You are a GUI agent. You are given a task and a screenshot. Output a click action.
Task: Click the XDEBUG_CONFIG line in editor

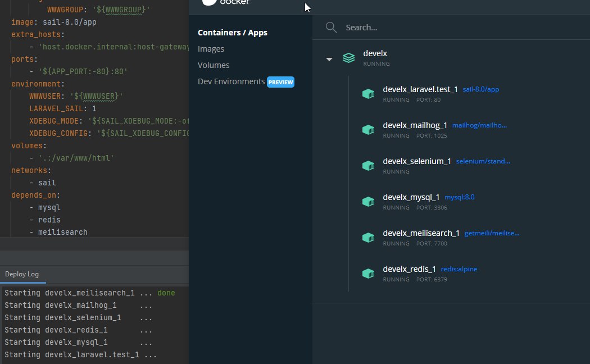pos(109,134)
